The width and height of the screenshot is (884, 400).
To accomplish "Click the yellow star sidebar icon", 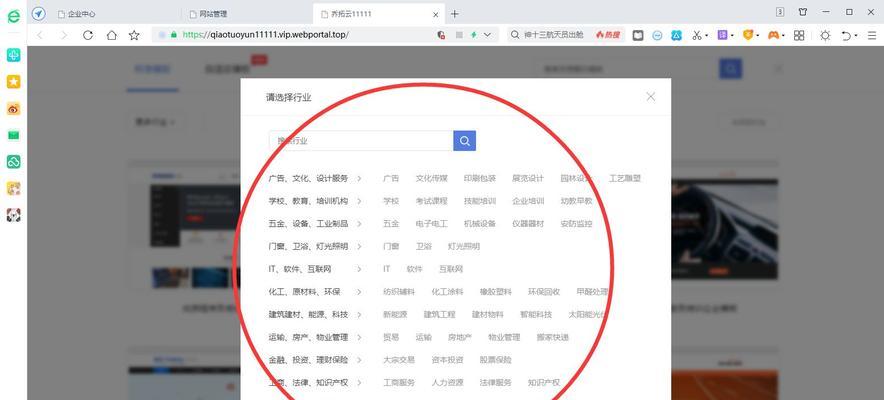I will (x=14, y=82).
